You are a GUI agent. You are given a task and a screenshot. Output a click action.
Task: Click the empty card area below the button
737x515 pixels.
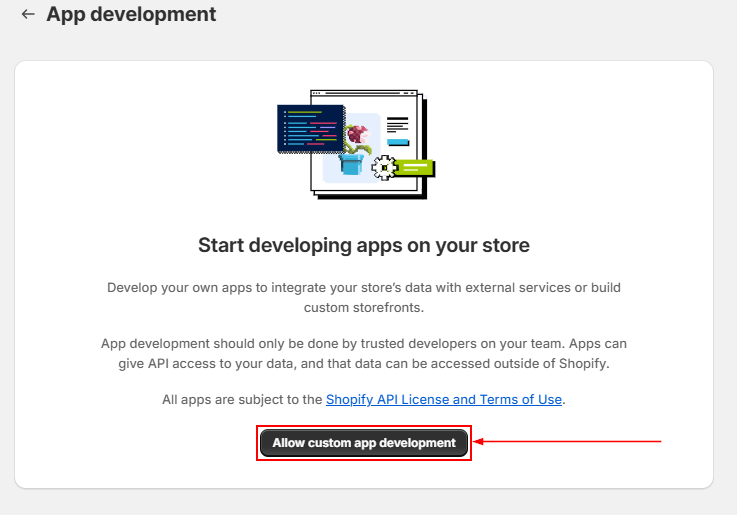(x=364, y=475)
